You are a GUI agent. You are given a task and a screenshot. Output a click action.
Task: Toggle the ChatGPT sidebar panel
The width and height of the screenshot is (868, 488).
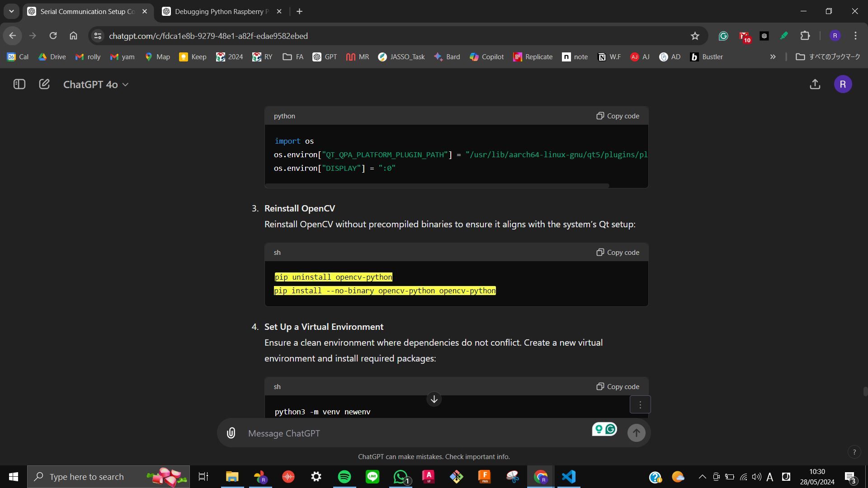point(19,84)
